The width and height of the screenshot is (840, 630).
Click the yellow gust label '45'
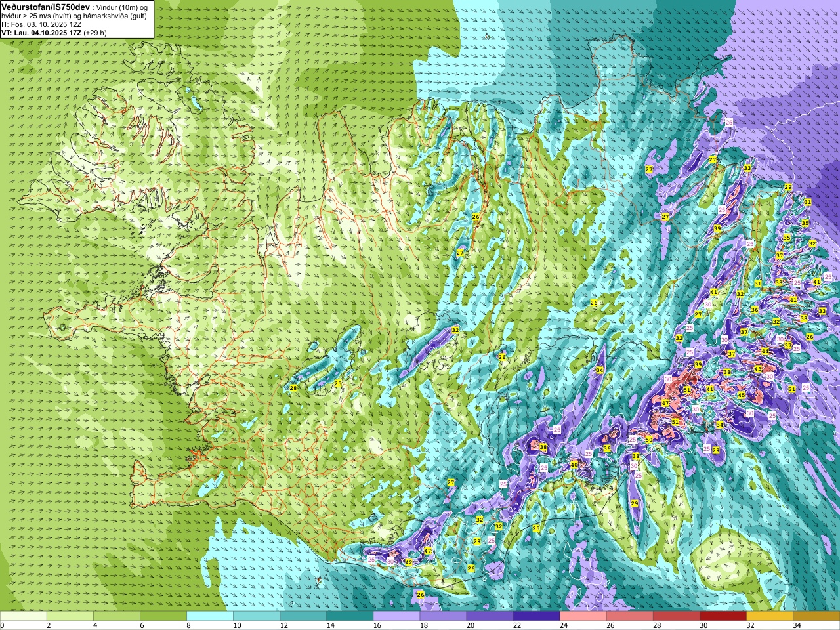click(x=742, y=396)
